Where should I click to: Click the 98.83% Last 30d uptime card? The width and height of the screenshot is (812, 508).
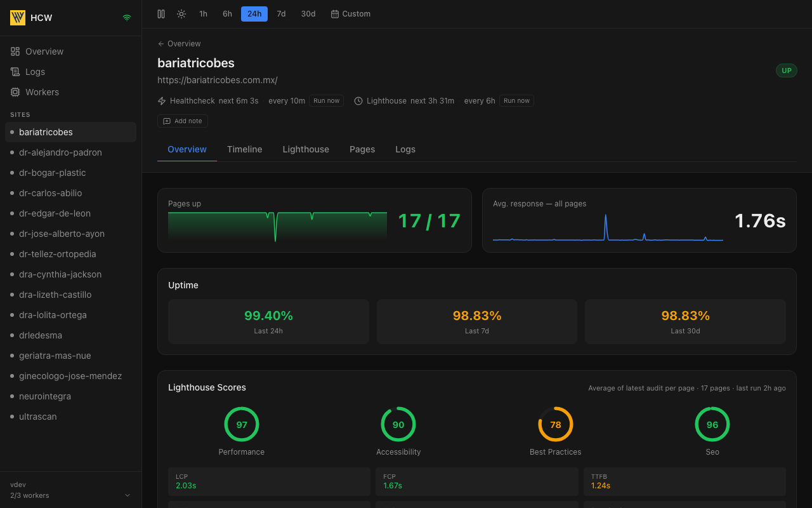685,322
